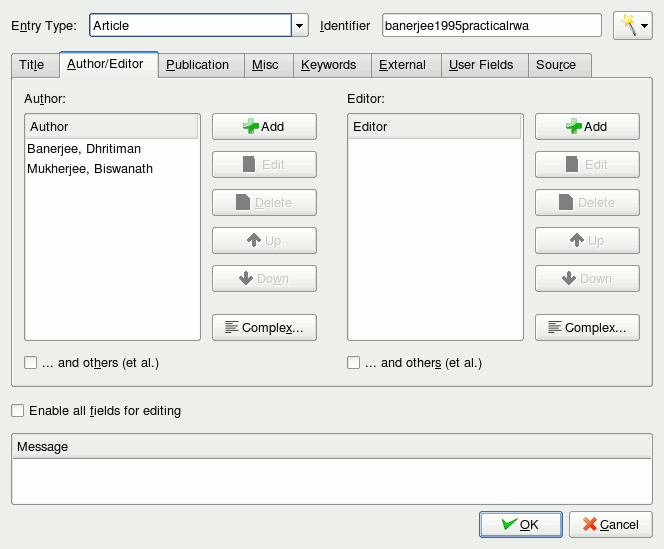This screenshot has height=549, width=664.
Task: Open the Complex editor editing dialog
Action: tap(587, 327)
